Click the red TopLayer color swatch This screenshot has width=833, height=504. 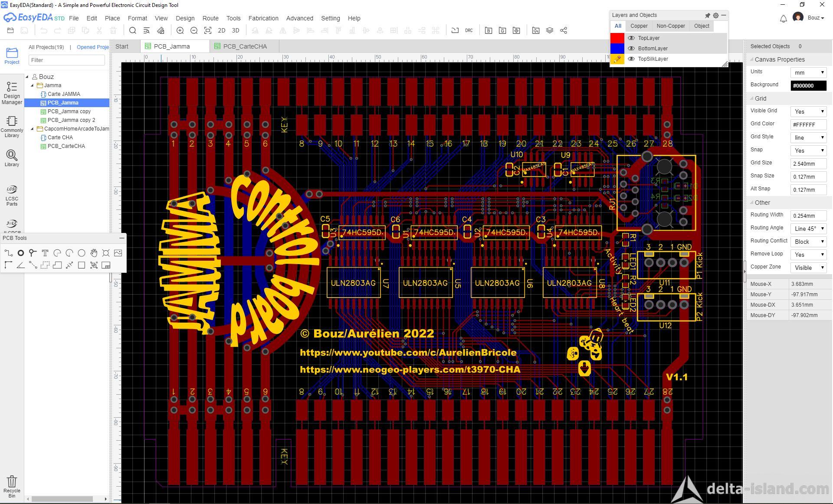617,38
